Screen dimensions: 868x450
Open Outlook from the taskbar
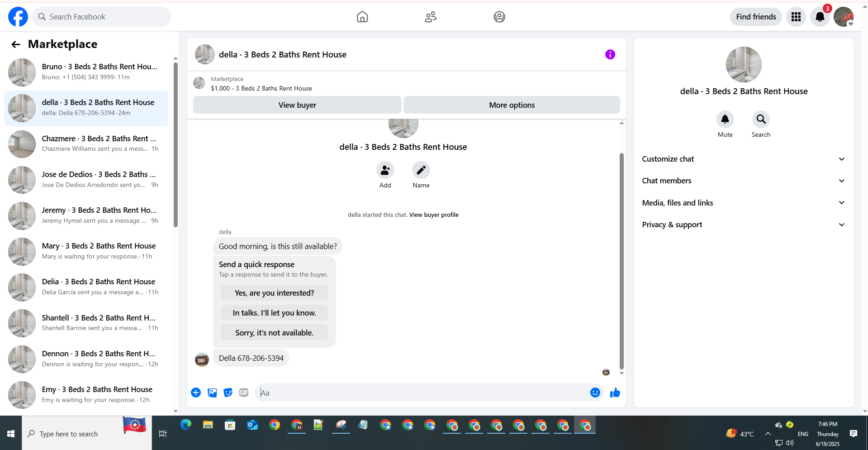(252, 425)
